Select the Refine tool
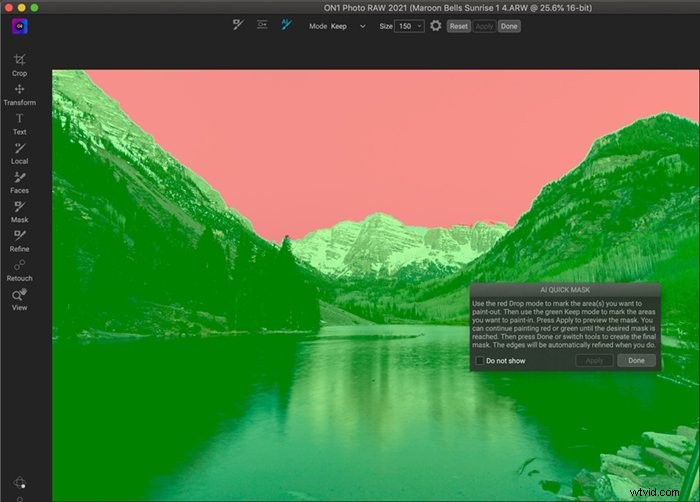The height and width of the screenshot is (502, 700). (19, 241)
